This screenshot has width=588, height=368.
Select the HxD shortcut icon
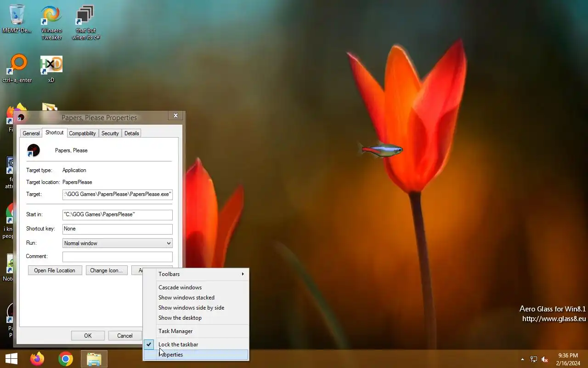coord(51,68)
